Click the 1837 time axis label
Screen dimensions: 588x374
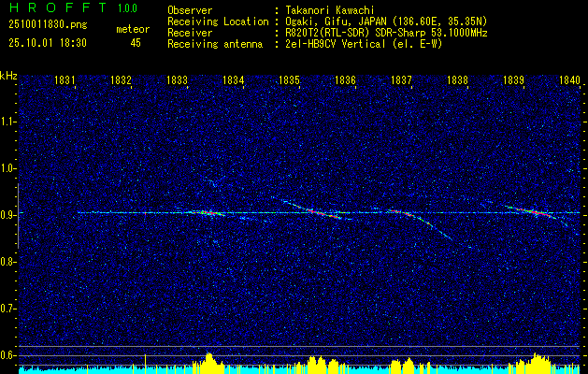tap(401, 79)
